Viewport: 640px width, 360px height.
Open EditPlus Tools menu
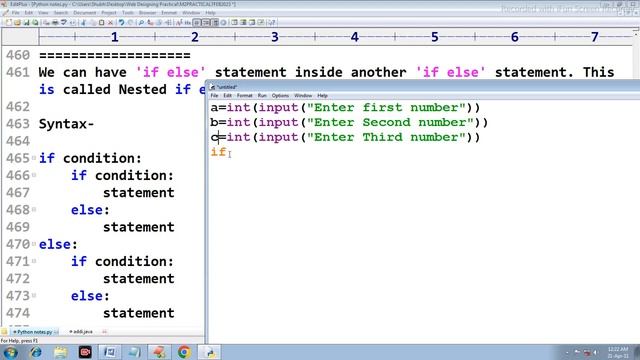pos(128,13)
